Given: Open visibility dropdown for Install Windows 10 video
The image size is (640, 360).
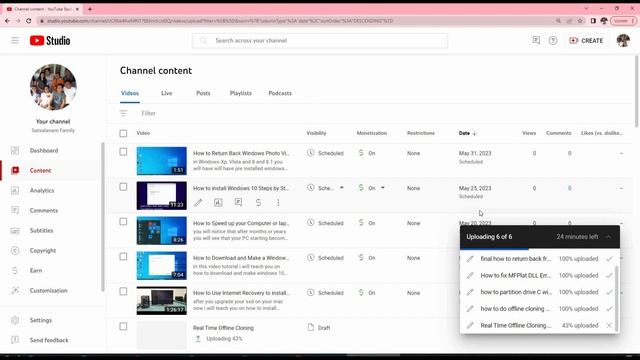Looking at the screenshot, I should coord(342,188).
